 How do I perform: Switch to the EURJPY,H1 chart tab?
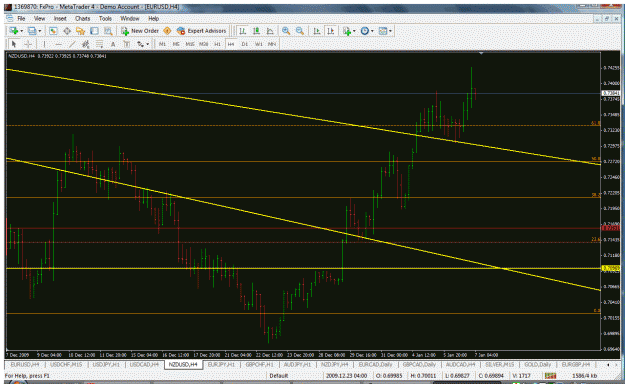click(x=220, y=364)
